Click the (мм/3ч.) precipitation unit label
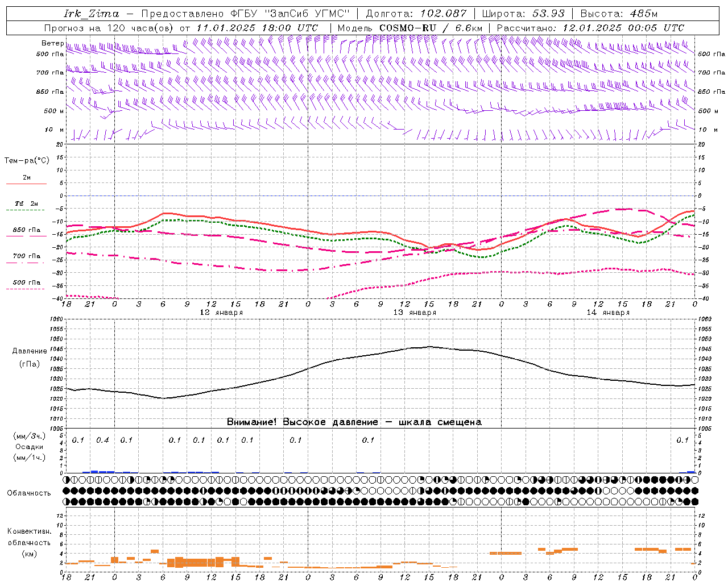This screenshot has height=582, width=728. tap(30, 436)
